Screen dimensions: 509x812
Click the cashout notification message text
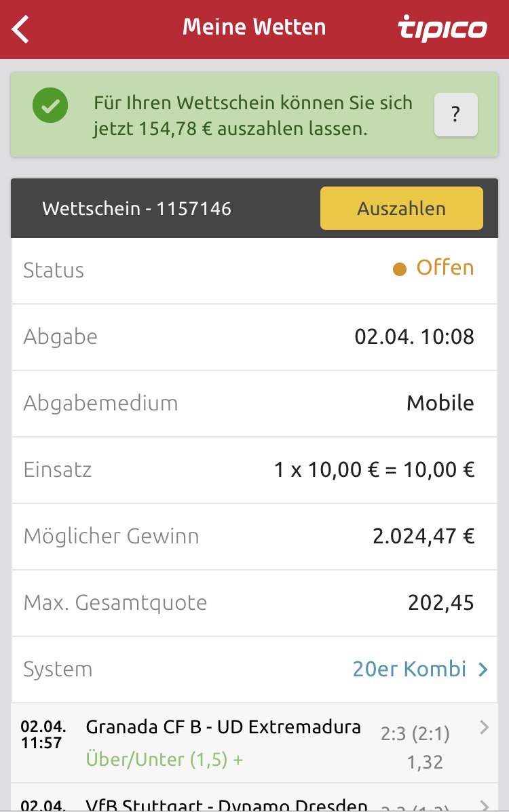[252, 116]
